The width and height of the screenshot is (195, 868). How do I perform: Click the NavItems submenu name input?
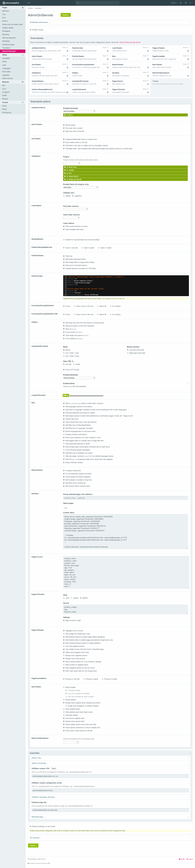(x=126, y=498)
